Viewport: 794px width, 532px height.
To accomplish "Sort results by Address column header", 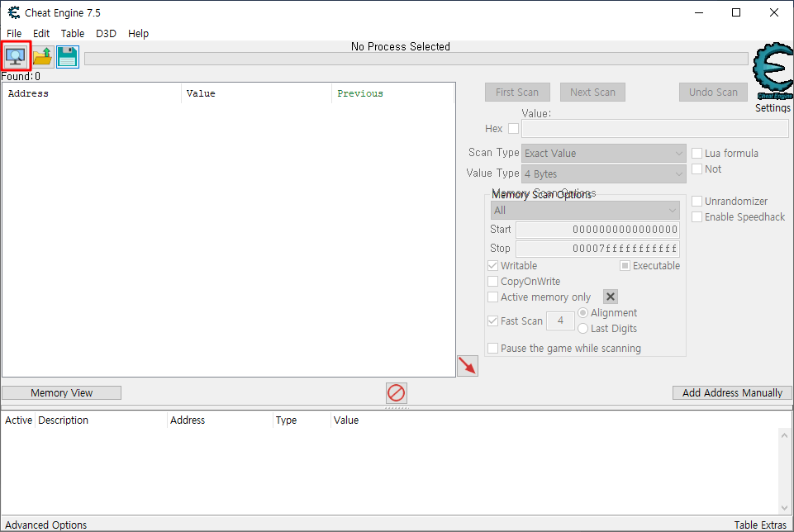I will pos(92,93).
